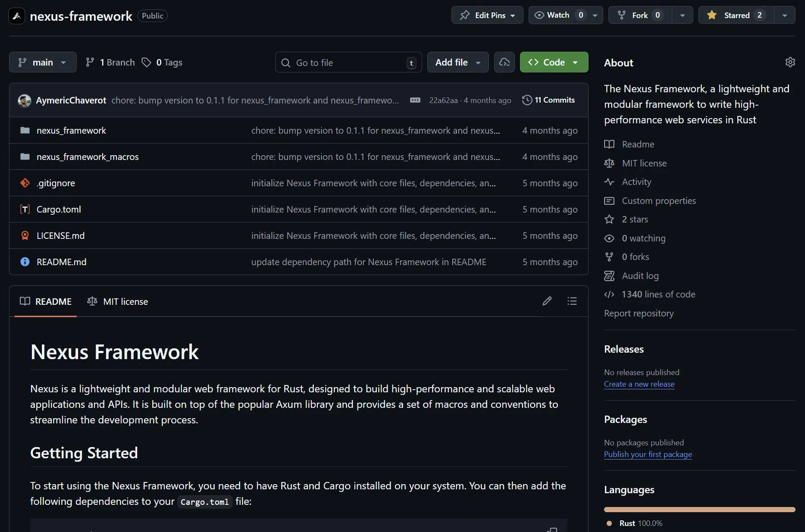Open the LICENSE.md file
This screenshot has width=805, height=532.
pyautogui.click(x=60, y=235)
